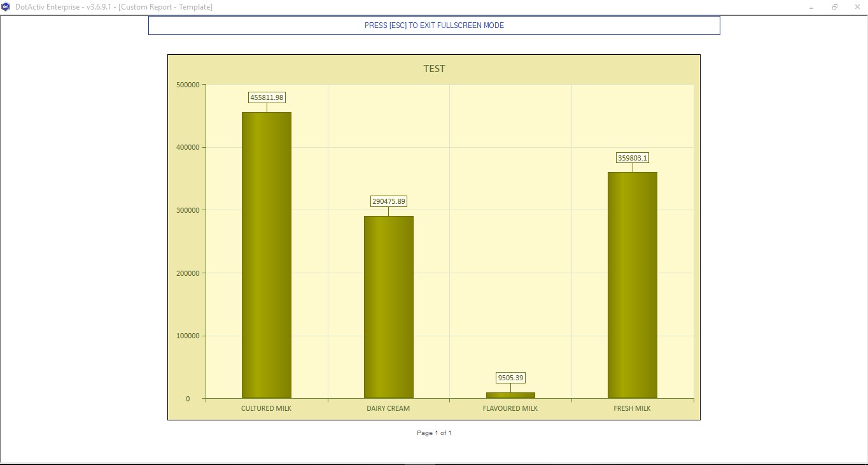Click the 500000 y-axis label
The height and width of the screenshot is (465, 868).
188,85
